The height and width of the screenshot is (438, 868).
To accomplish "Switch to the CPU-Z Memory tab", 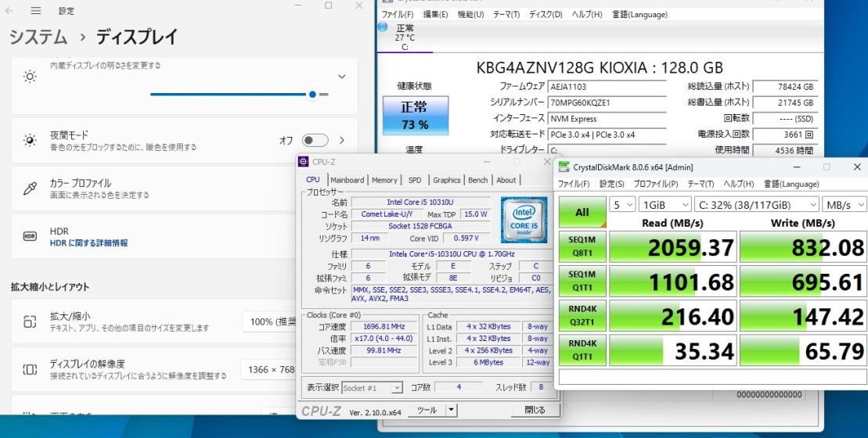I will click(384, 180).
